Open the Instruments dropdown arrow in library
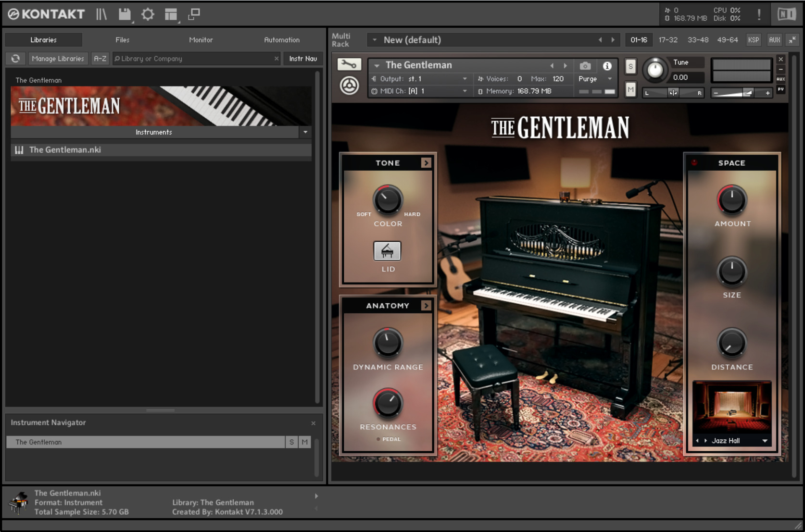 (305, 132)
